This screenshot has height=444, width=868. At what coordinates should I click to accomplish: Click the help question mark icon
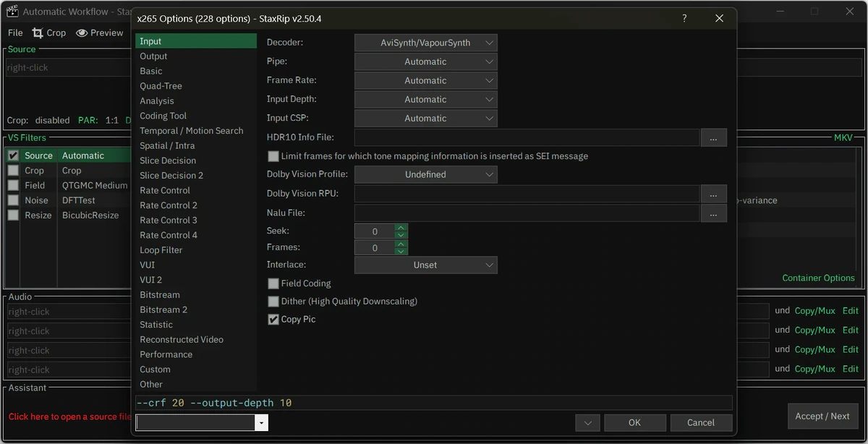tap(684, 18)
